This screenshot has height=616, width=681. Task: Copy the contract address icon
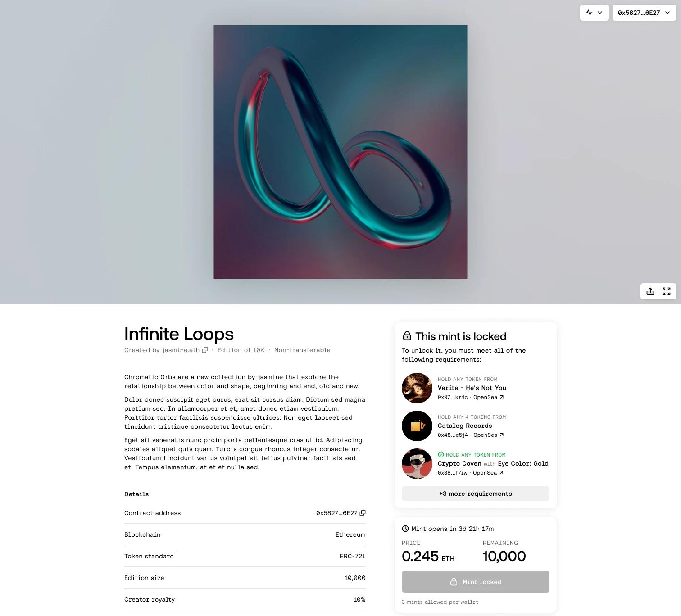(363, 513)
